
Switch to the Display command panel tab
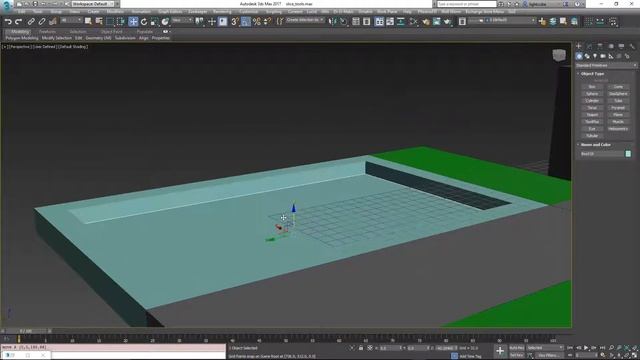tap(621, 46)
